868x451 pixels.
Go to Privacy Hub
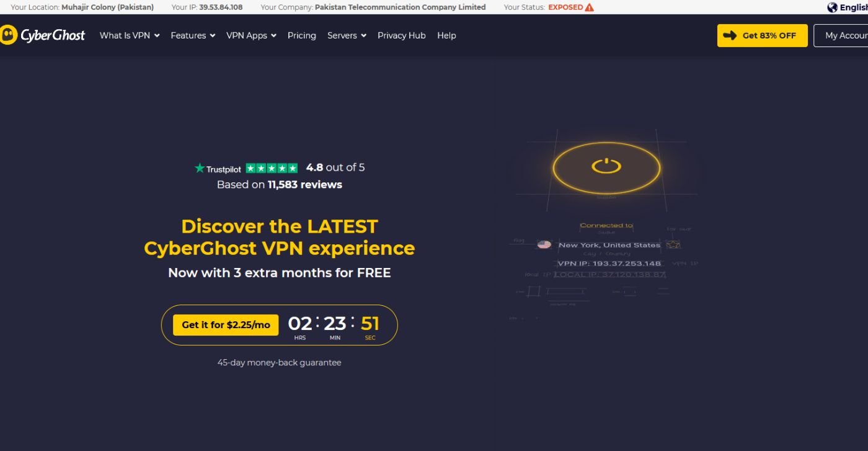[402, 35]
